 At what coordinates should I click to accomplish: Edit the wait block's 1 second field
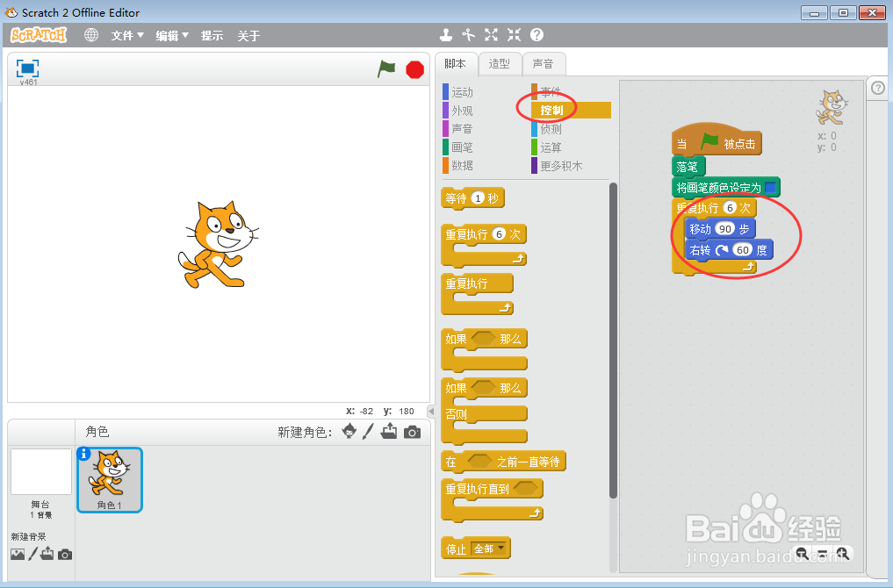point(478,198)
